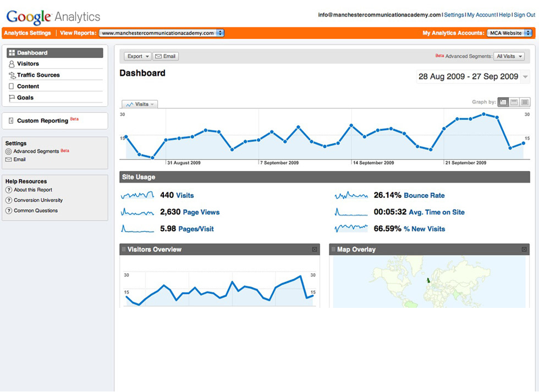Click the Visitors Overview line chart

coord(219,289)
